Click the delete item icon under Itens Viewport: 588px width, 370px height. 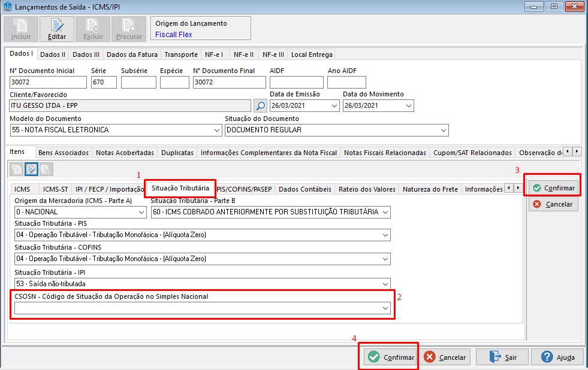click(x=46, y=169)
